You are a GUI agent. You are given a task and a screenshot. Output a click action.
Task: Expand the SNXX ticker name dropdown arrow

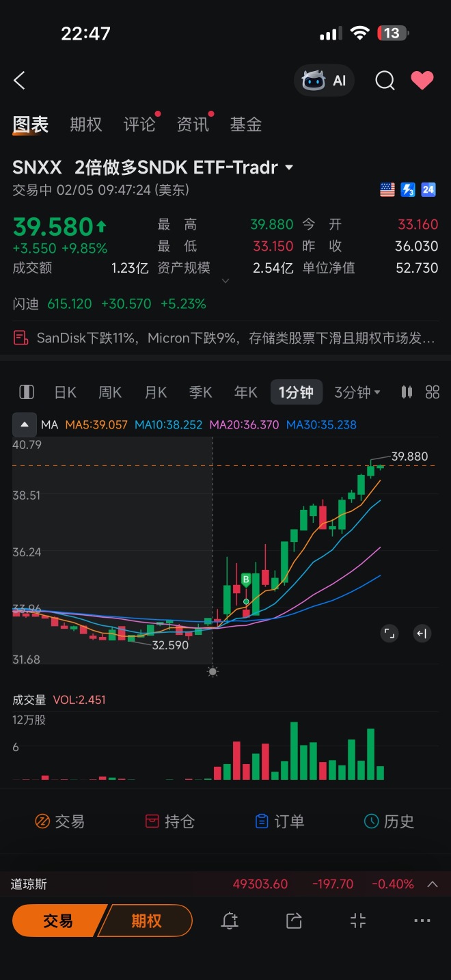[289, 167]
